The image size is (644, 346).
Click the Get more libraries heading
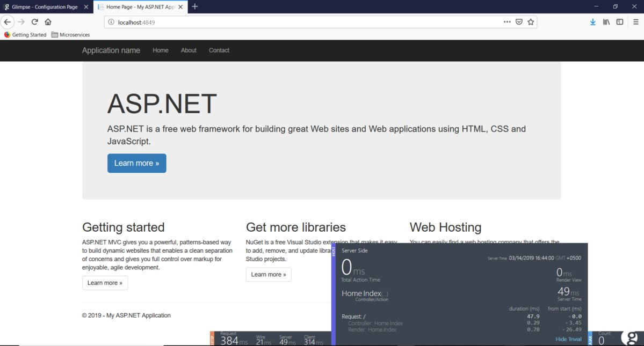pyautogui.click(x=296, y=227)
